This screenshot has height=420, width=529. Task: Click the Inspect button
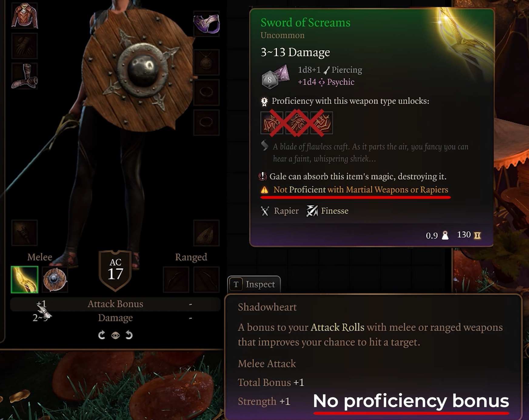coord(254,284)
